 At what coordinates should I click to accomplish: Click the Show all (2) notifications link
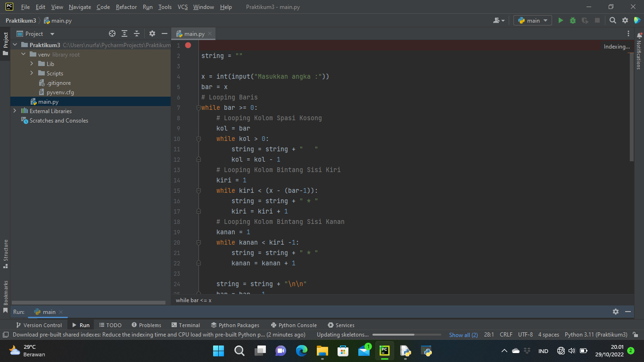pyautogui.click(x=462, y=335)
